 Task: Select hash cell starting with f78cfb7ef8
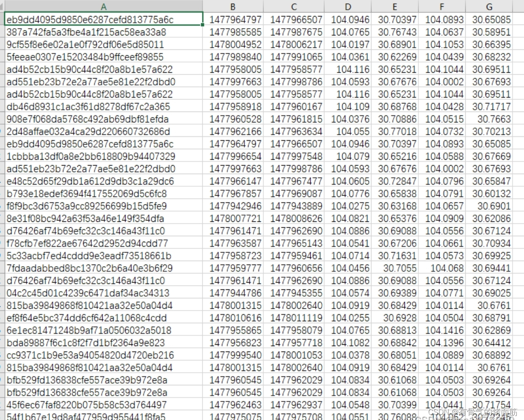[104, 243]
